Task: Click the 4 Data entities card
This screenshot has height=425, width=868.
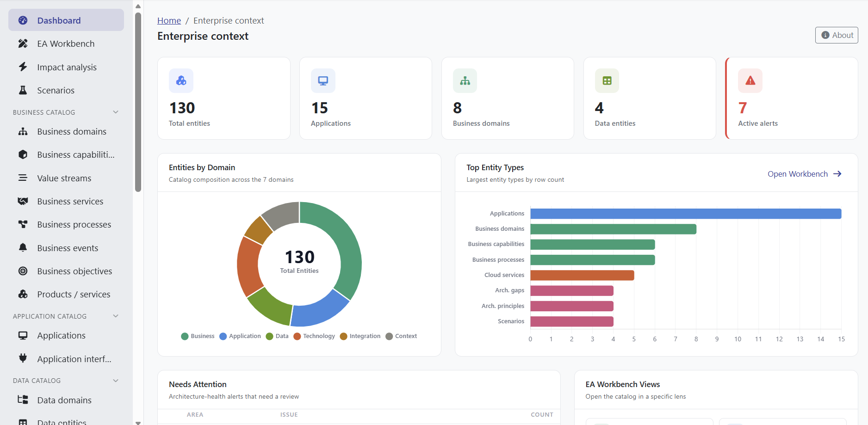Action: (650, 98)
